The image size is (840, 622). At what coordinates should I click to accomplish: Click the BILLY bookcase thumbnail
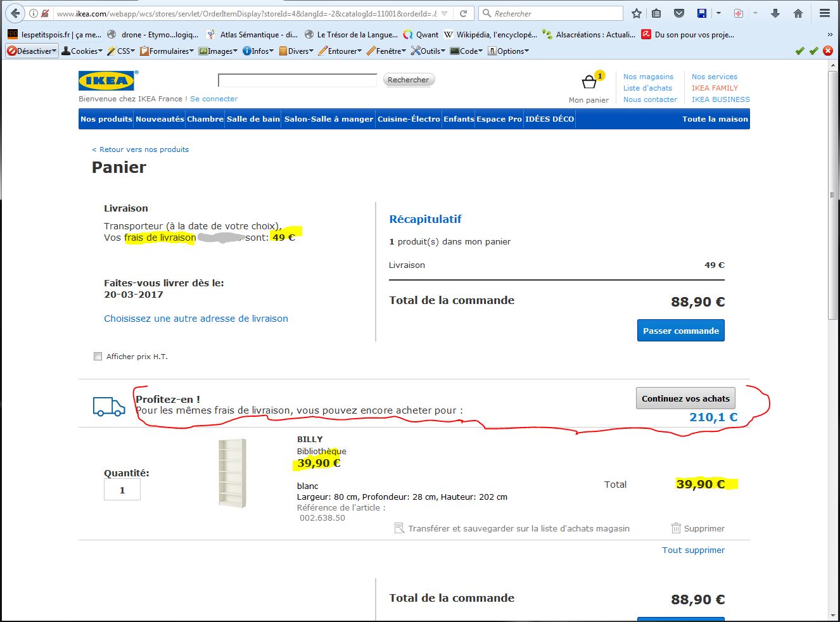pyautogui.click(x=232, y=473)
